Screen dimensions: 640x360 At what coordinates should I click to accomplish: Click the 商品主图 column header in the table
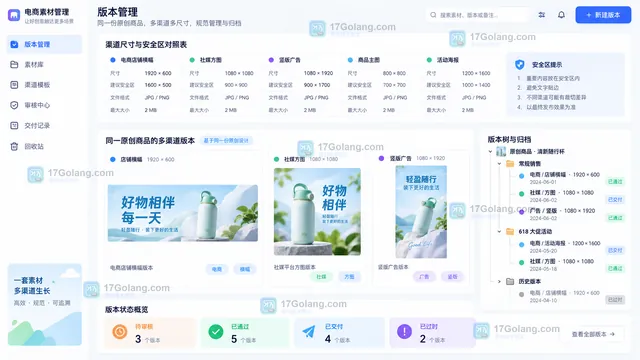[x=369, y=60]
